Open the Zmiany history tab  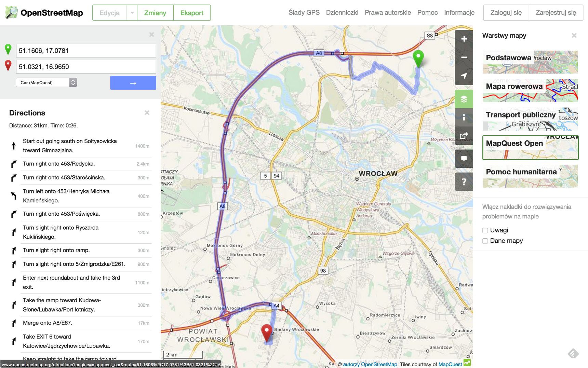[155, 13]
